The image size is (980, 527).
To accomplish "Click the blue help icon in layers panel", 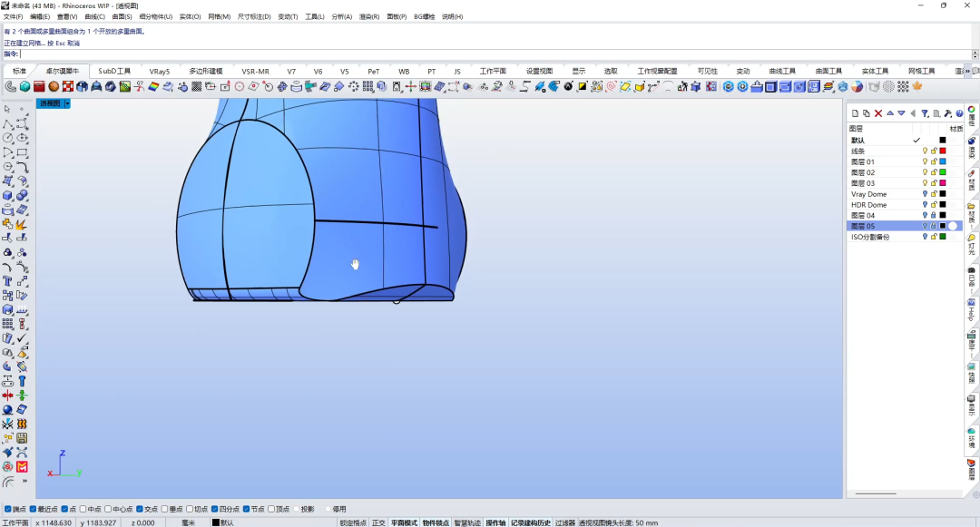I will 959,113.
